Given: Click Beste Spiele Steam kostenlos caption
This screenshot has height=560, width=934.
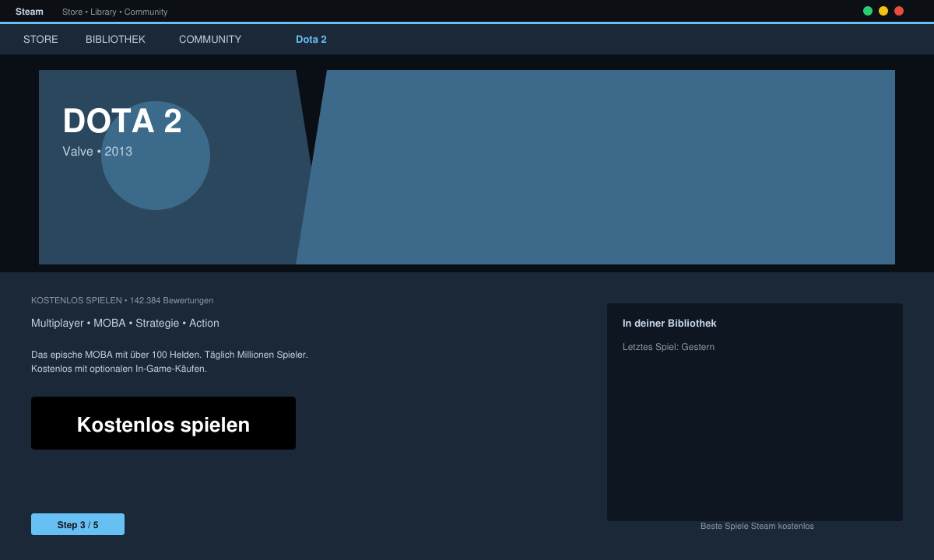Looking at the screenshot, I should (757, 526).
